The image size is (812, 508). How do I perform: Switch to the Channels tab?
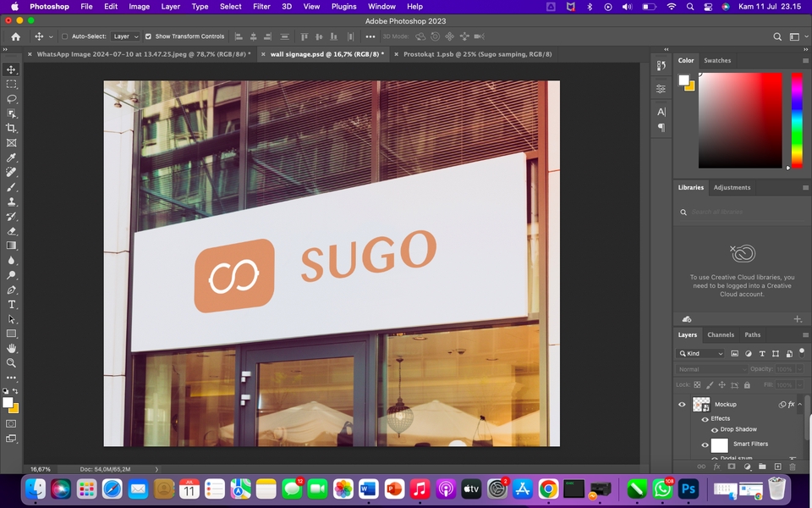pos(721,334)
